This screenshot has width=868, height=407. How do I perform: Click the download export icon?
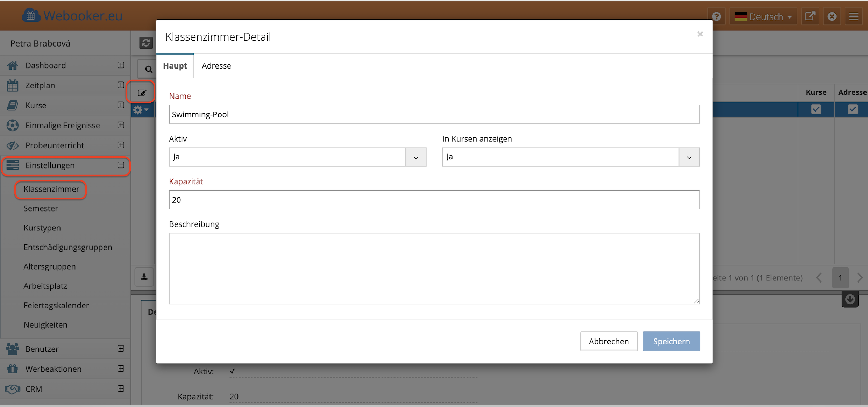pos(144,277)
